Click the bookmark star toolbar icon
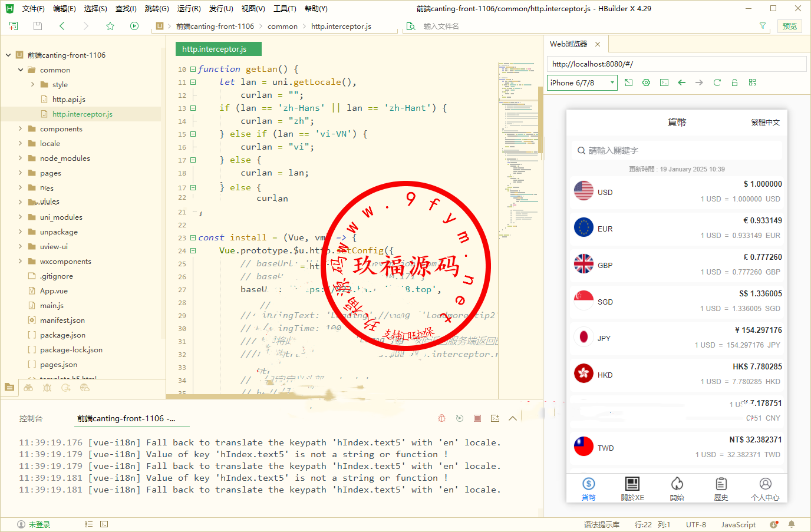The height and width of the screenshot is (532, 811). [110, 26]
